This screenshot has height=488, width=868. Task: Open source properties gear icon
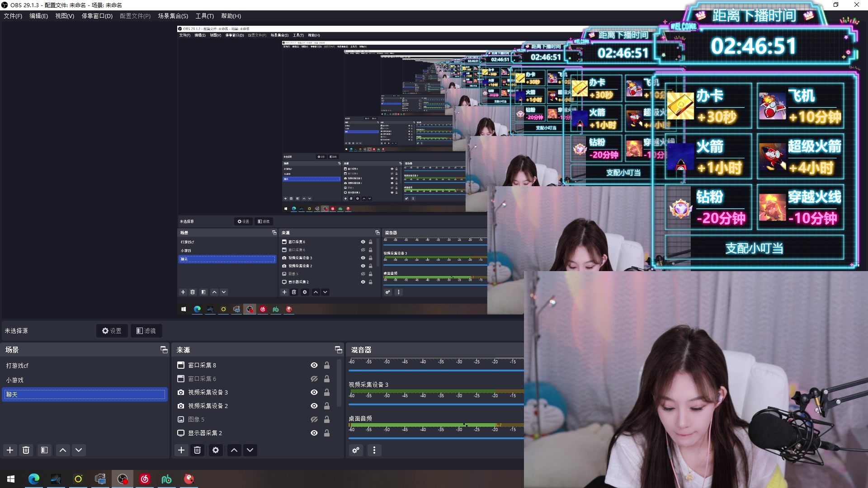pos(216,450)
